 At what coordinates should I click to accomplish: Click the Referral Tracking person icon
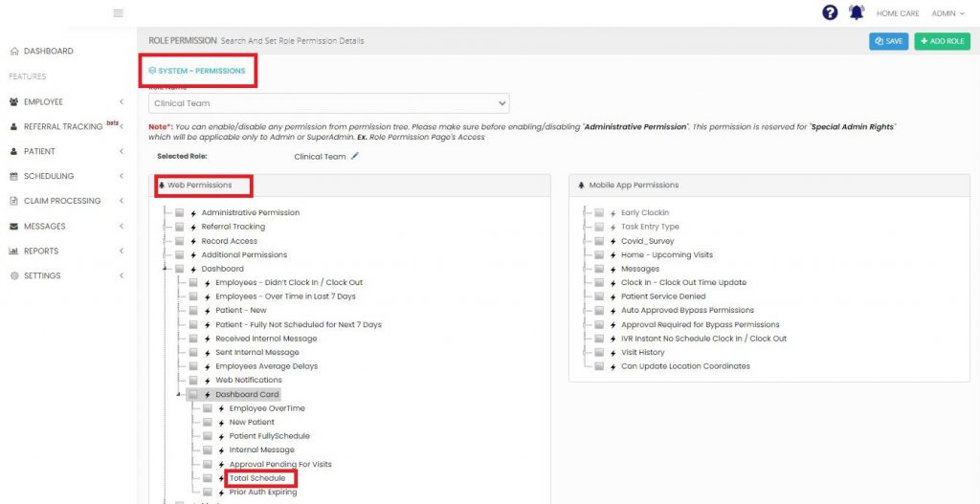14,127
